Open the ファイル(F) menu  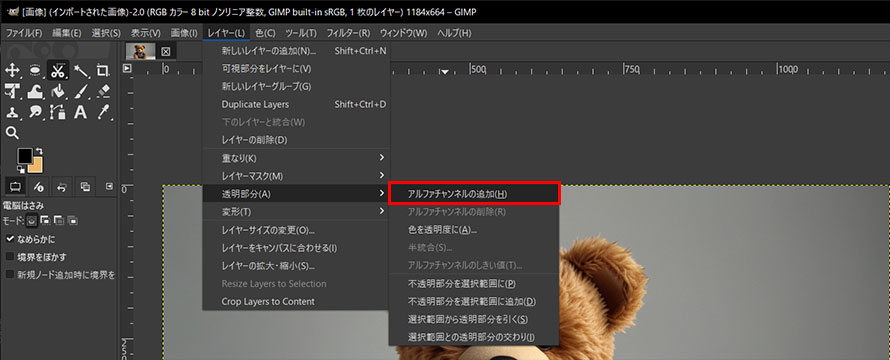[x=23, y=33]
